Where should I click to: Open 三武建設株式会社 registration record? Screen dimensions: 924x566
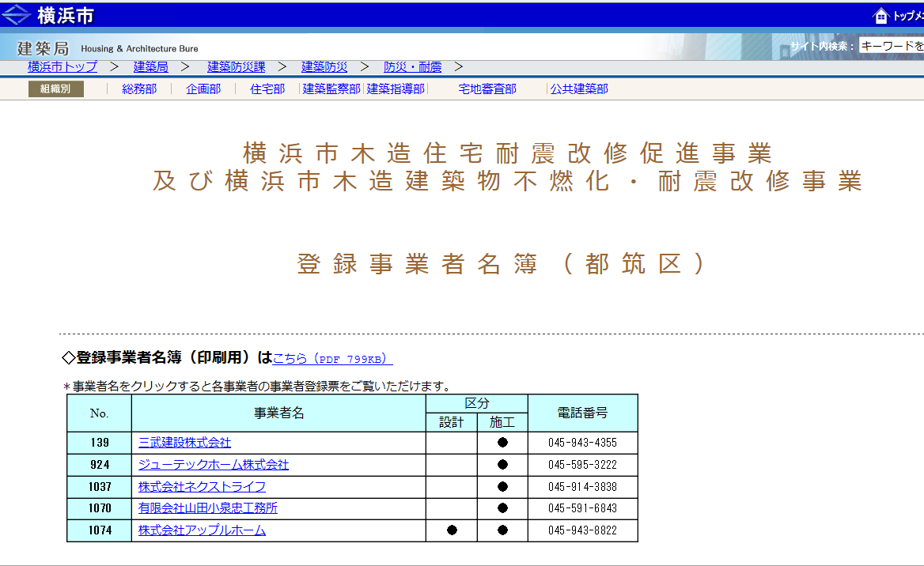[x=184, y=443]
